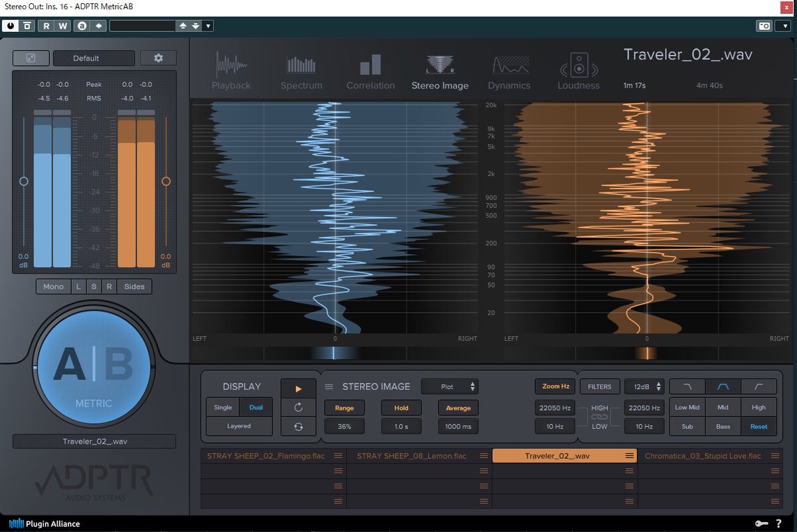
Task: Open the 12dB filter slope dropdown
Action: [x=644, y=386]
